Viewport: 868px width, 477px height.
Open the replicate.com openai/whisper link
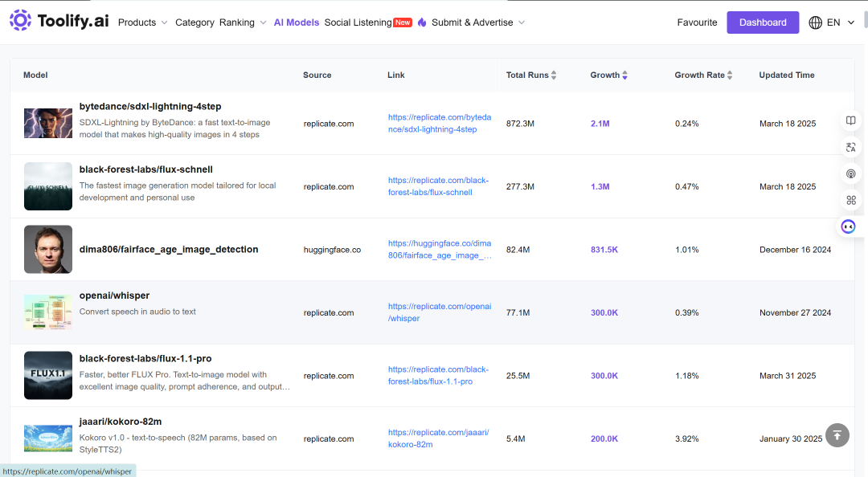tap(440, 312)
